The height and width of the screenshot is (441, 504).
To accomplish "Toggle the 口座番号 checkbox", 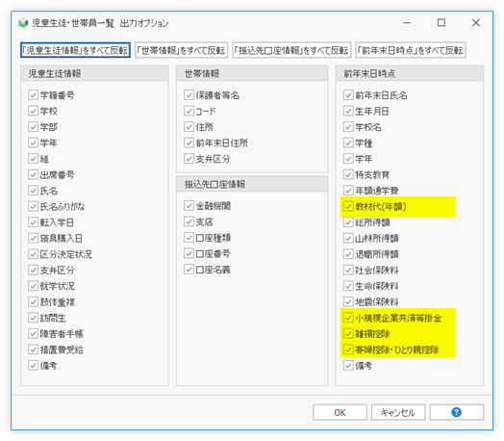I will tap(189, 253).
